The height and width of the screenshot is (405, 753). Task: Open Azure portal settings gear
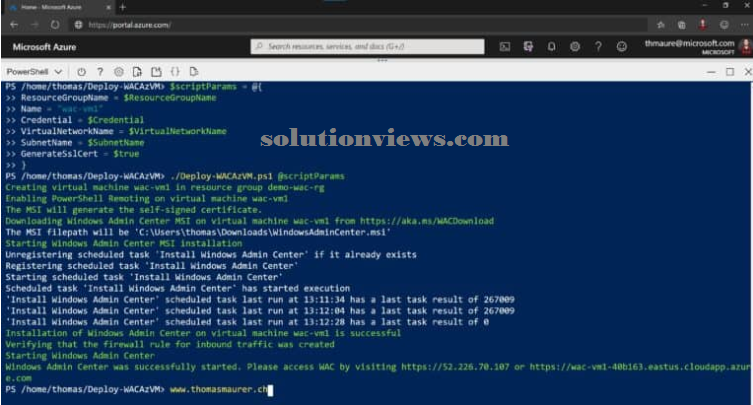pos(575,47)
